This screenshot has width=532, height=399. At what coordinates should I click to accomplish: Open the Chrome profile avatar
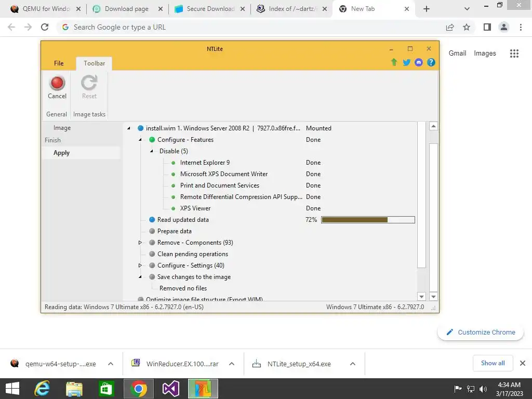click(504, 27)
